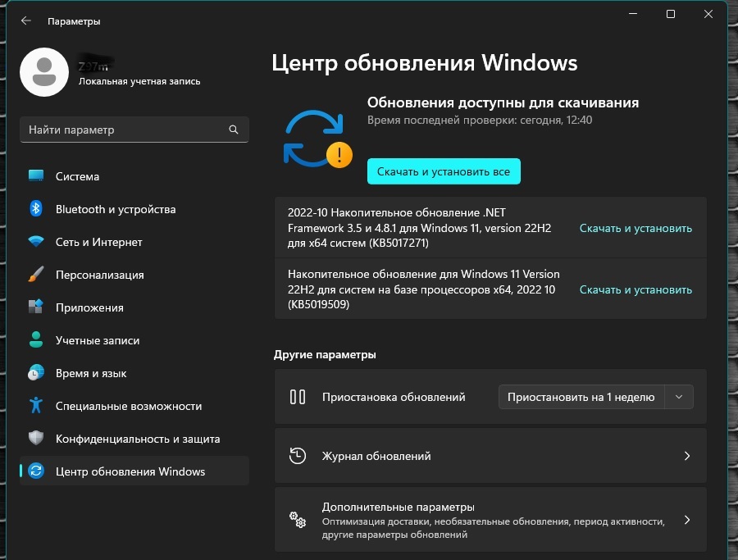Click the privacy shield icon
Image resolution: width=738 pixels, height=560 pixels.
(x=36, y=438)
